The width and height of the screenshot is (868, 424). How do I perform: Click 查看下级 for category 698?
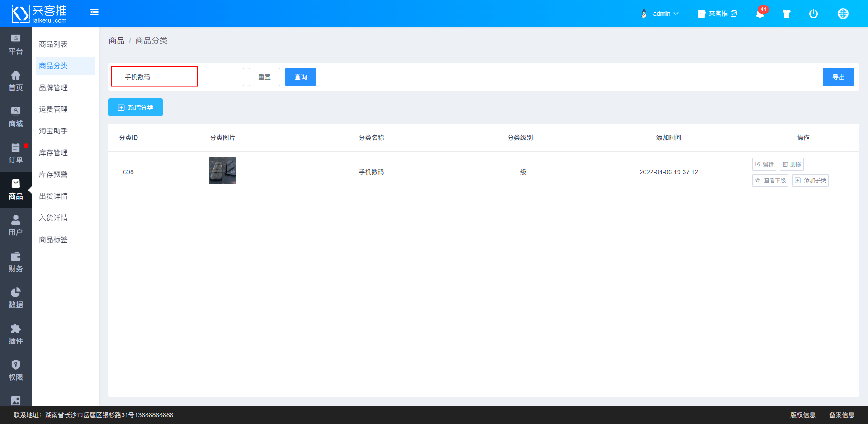tap(770, 181)
